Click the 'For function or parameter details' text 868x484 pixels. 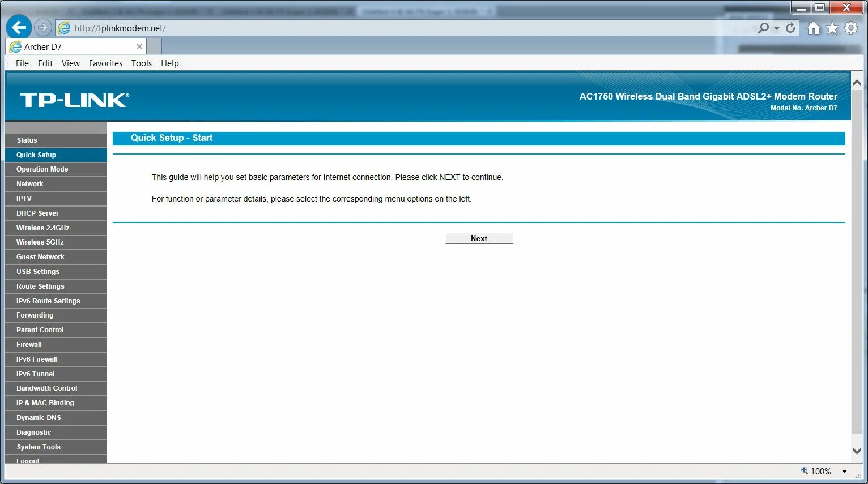(312, 199)
